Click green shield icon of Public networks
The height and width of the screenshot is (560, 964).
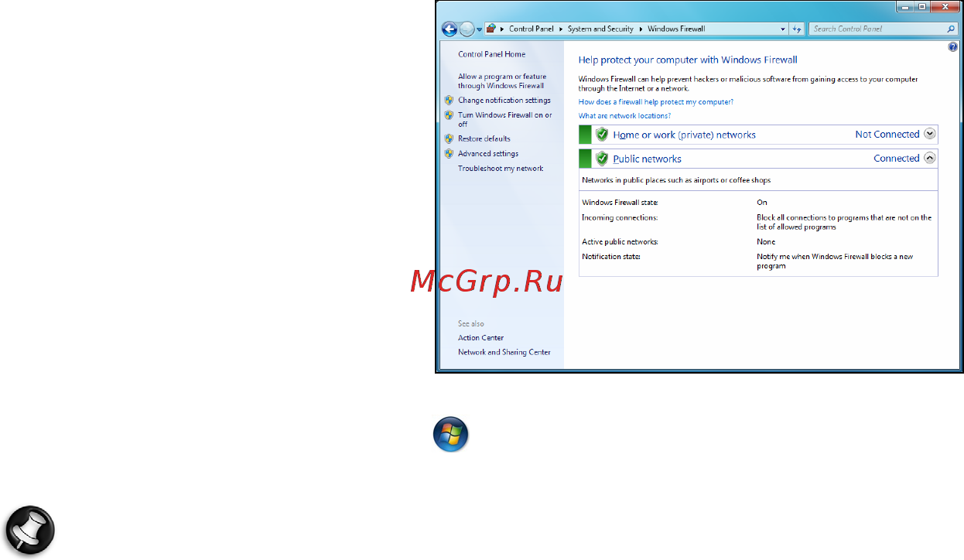coord(601,159)
